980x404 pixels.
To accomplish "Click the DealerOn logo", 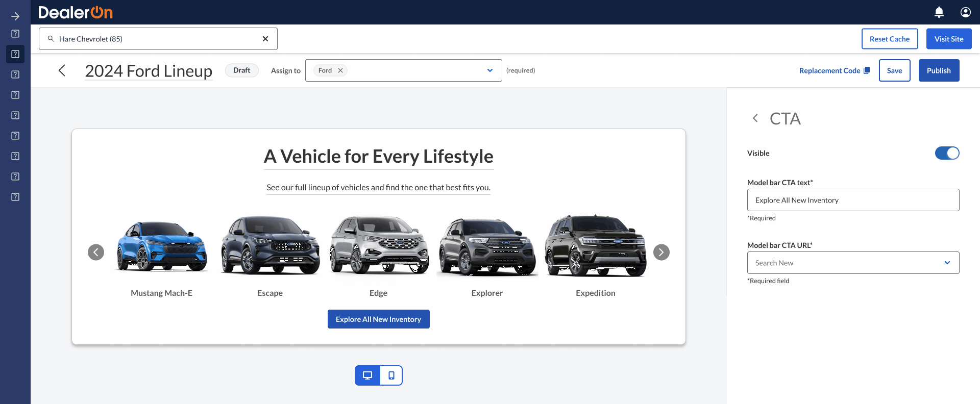I will click(x=76, y=12).
